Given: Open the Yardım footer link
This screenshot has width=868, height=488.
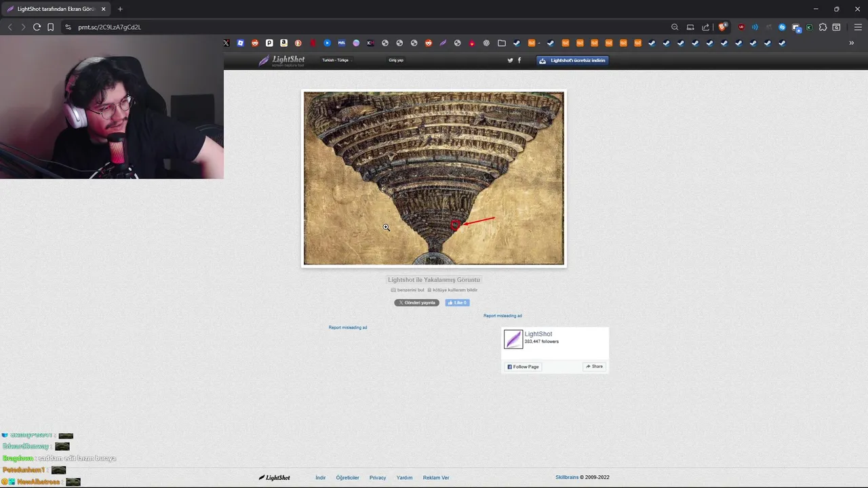Looking at the screenshot, I should pyautogui.click(x=405, y=478).
